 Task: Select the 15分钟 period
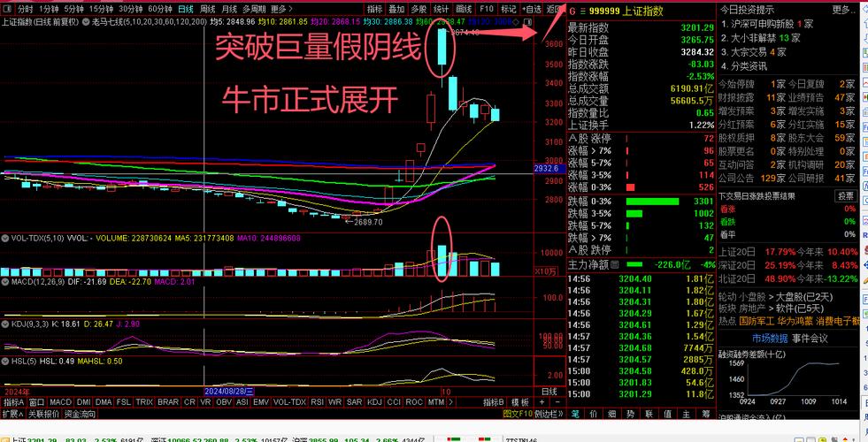click(x=101, y=9)
